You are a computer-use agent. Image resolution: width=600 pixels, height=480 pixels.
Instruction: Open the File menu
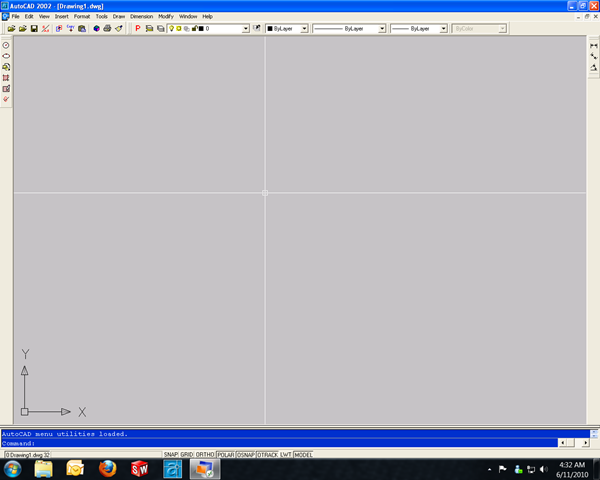[15, 16]
